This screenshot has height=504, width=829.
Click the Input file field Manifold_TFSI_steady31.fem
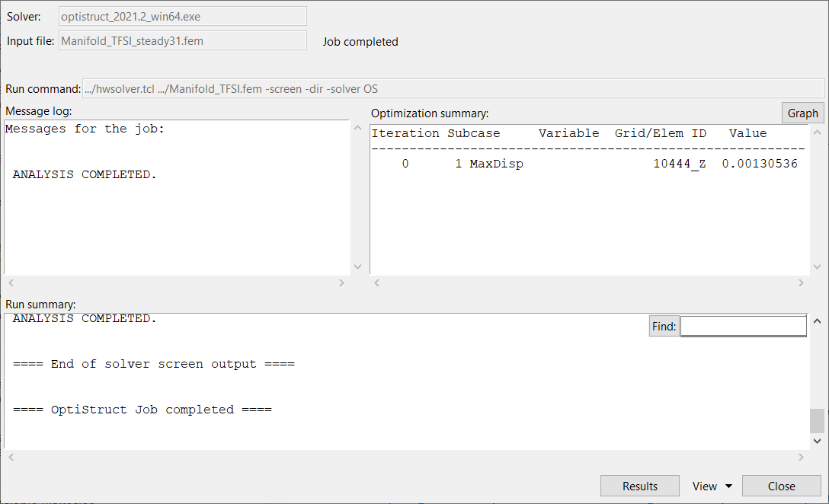tap(183, 41)
